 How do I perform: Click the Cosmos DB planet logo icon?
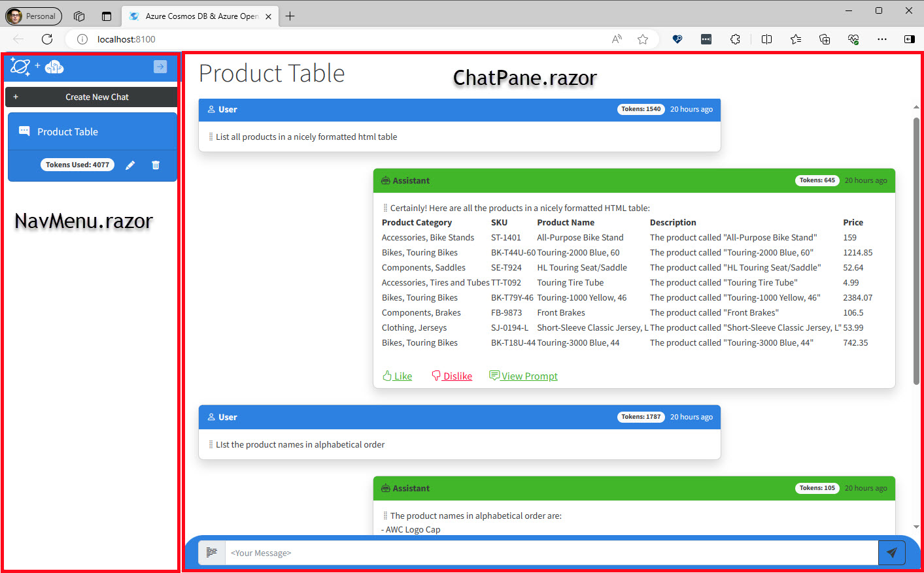[x=20, y=67]
